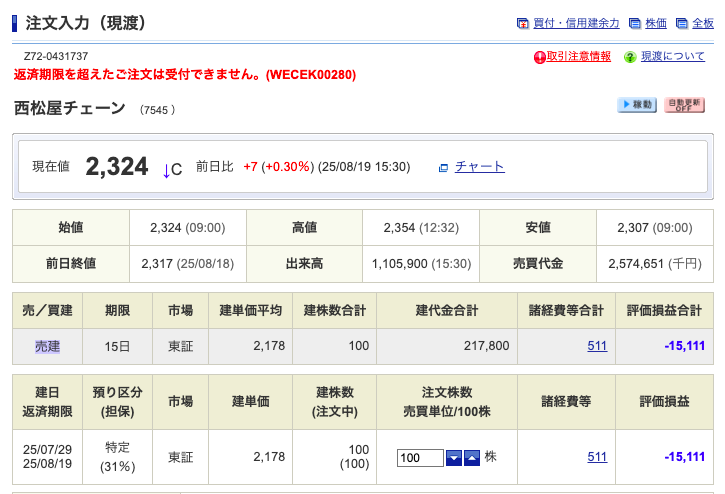Click the window icon beside 全板
Image resolution: width=725 pixels, height=494 pixels.
(682, 24)
